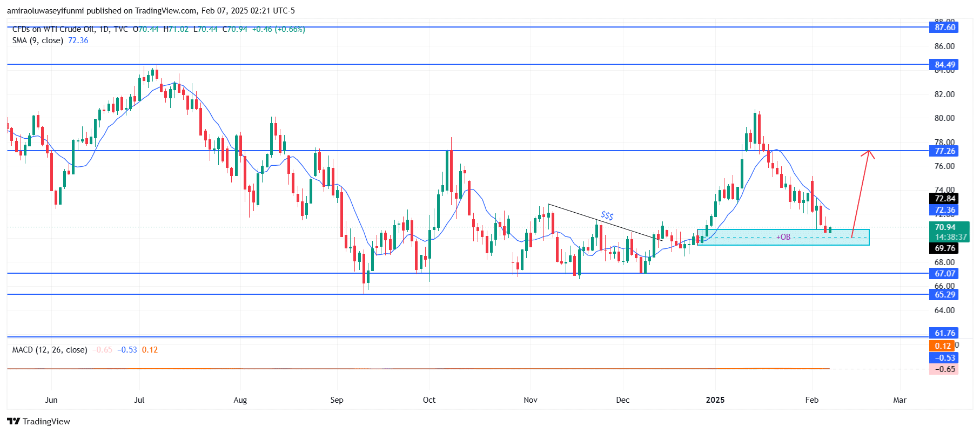Click the Feb label on time axis
980x433 pixels.
(x=811, y=400)
